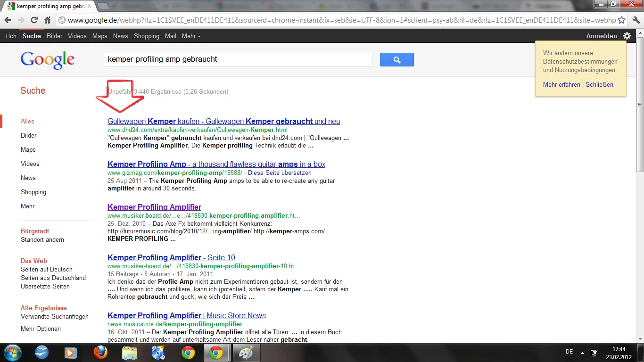Focus the Google search input field
This screenshot has height=362, width=644.
(238, 59)
